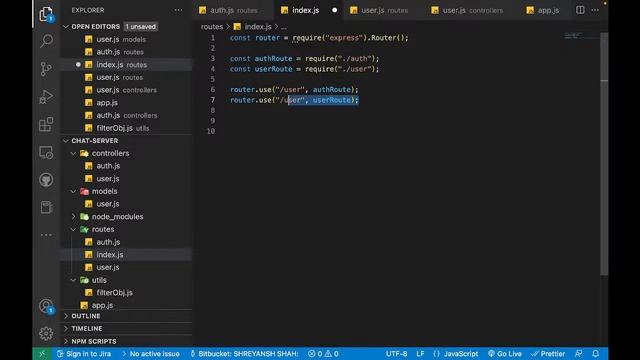Open app.js in the project root

tap(126, 305)
